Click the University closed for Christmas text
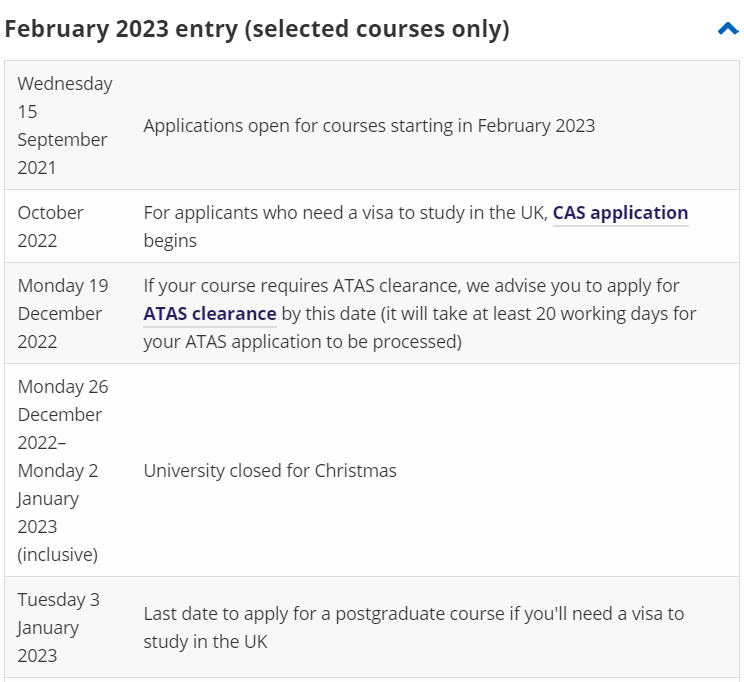 click(x=270, y=470)
